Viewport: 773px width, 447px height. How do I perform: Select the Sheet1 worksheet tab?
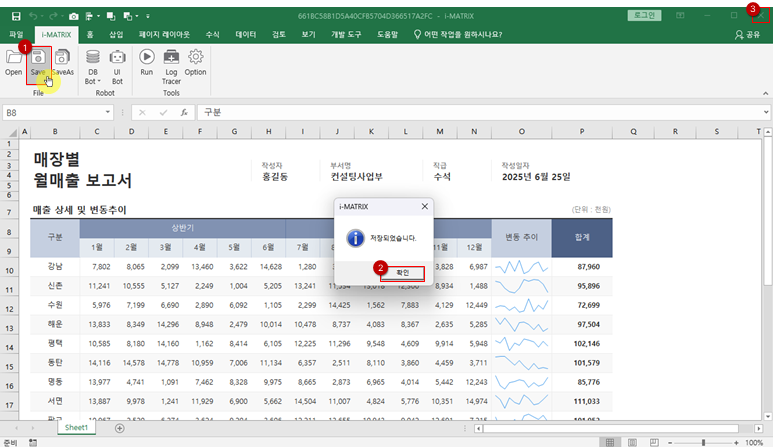tap(77, 428)
